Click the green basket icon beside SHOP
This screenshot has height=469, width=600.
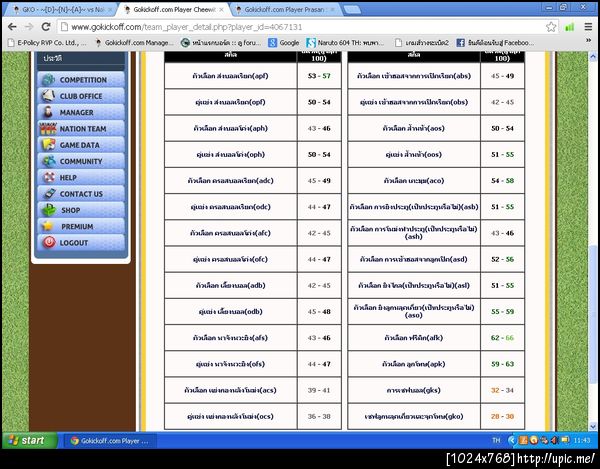click(49, 210)
